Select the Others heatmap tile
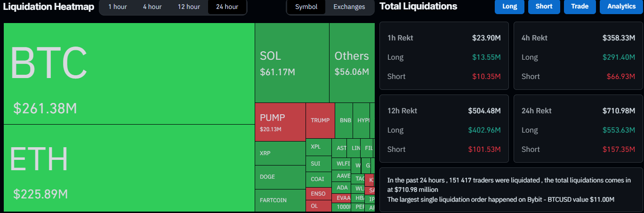The width and height of the screenshot is (644, 213). click(x=352, y=63)
